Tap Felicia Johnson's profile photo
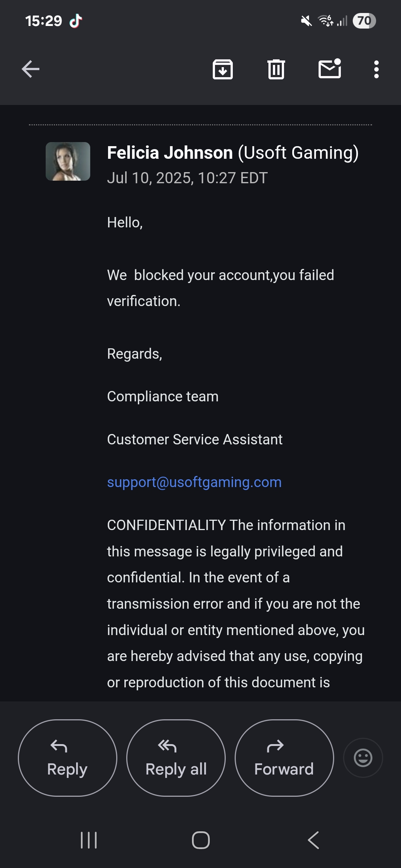401x868 pixels. click(x=68, y=161)
